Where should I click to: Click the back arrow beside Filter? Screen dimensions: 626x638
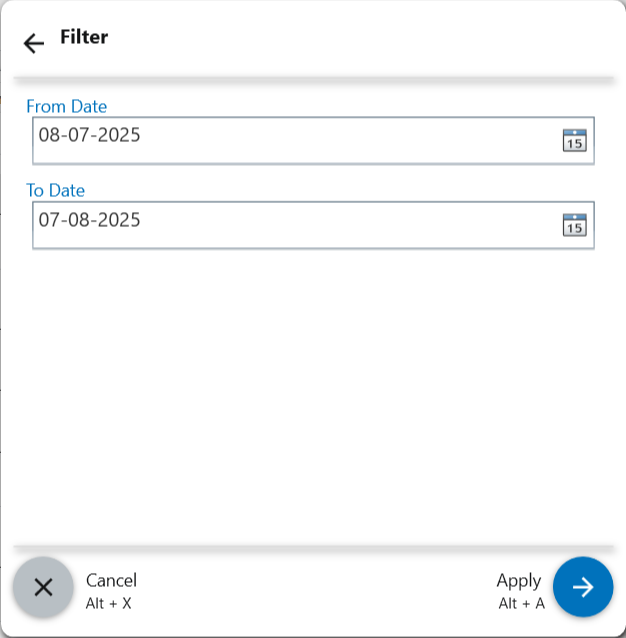[x=34, y=43]
